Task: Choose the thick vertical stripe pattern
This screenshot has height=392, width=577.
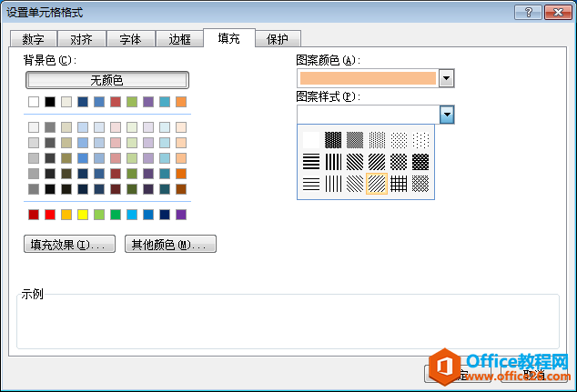Action: [x=333, y=162]
